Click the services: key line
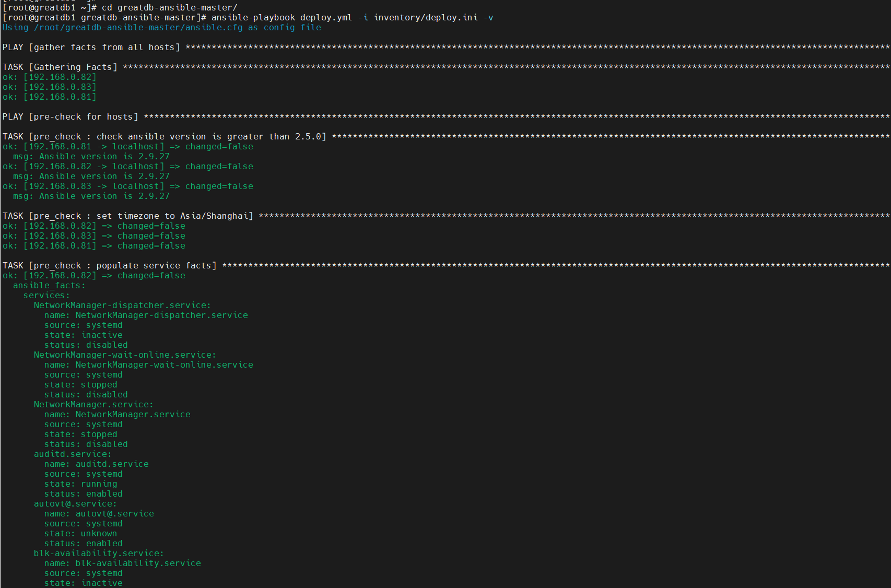The image size is (891, 588). (x=46, y=296)
